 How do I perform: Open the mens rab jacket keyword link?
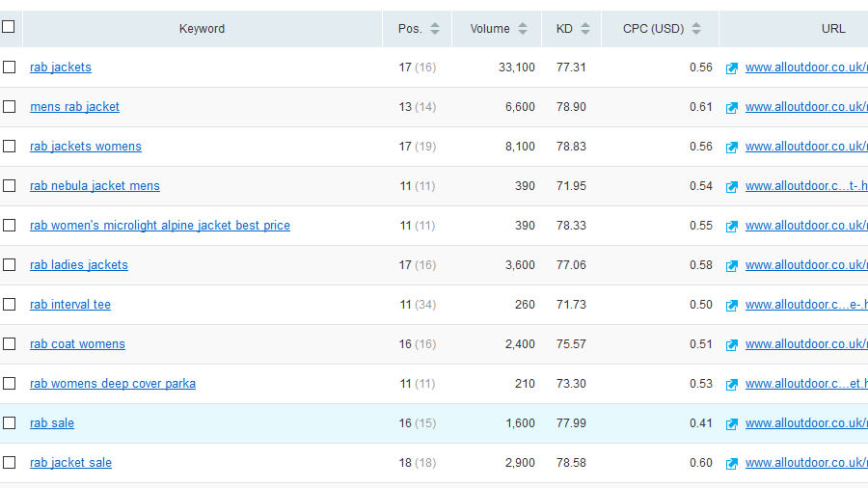(x=74, y=106)
